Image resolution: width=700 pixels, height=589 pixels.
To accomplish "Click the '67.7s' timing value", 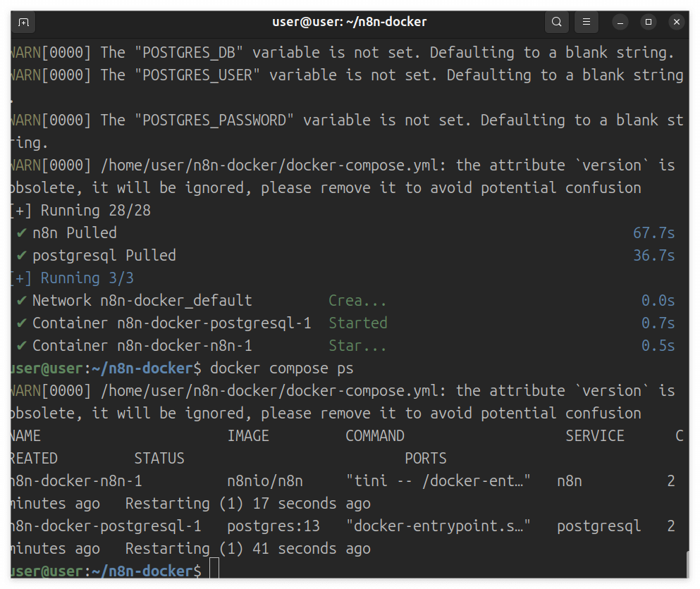I will click(653, 233).
